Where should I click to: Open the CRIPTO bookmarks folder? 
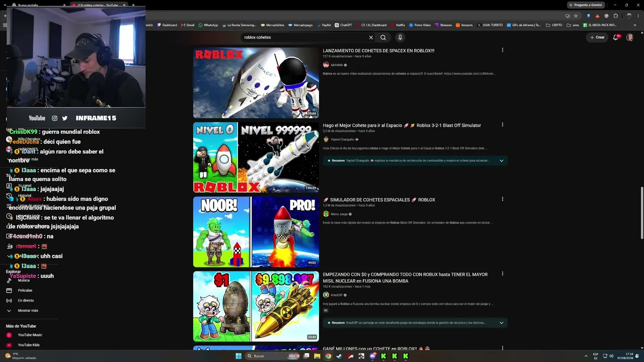pyautogui.click(x=554, y=25)
